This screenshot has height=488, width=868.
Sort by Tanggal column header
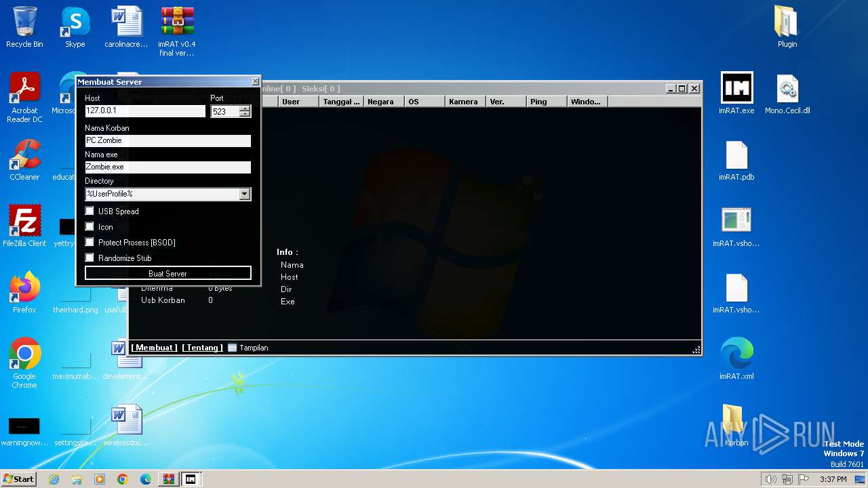[x=341, y=102]
